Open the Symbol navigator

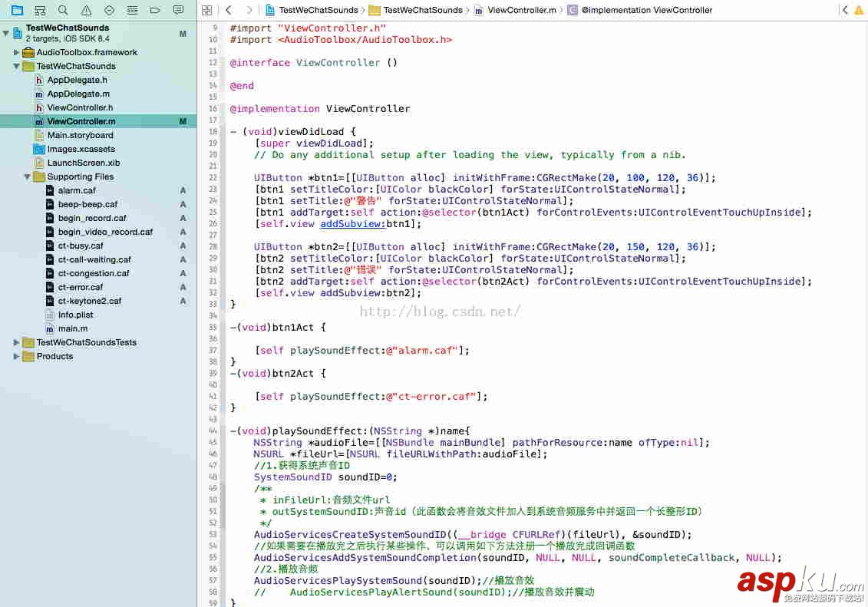pyautogui.click(x=40, y=10)
